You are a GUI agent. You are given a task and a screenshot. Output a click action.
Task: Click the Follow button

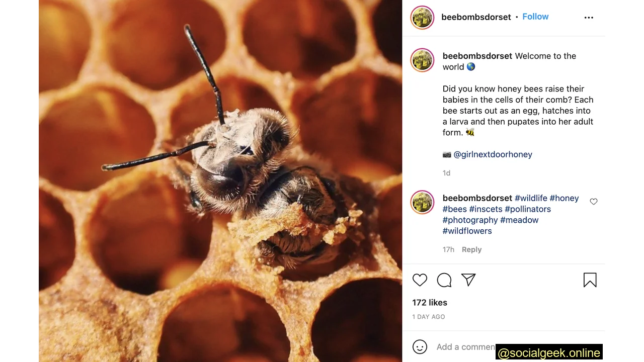pyautogui.click(x=535, y=17)
